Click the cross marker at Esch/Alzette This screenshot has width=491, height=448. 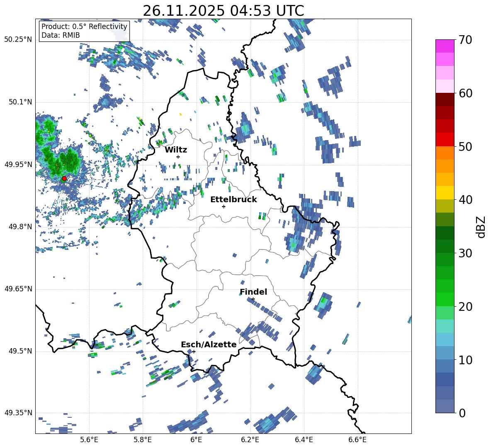pos(194,351)
